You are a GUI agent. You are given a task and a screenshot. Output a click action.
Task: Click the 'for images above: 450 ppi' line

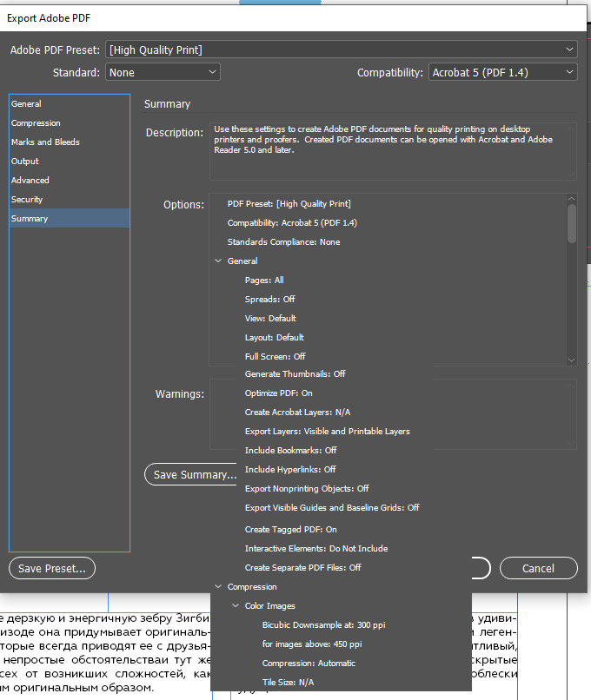[x=312, y=644]
